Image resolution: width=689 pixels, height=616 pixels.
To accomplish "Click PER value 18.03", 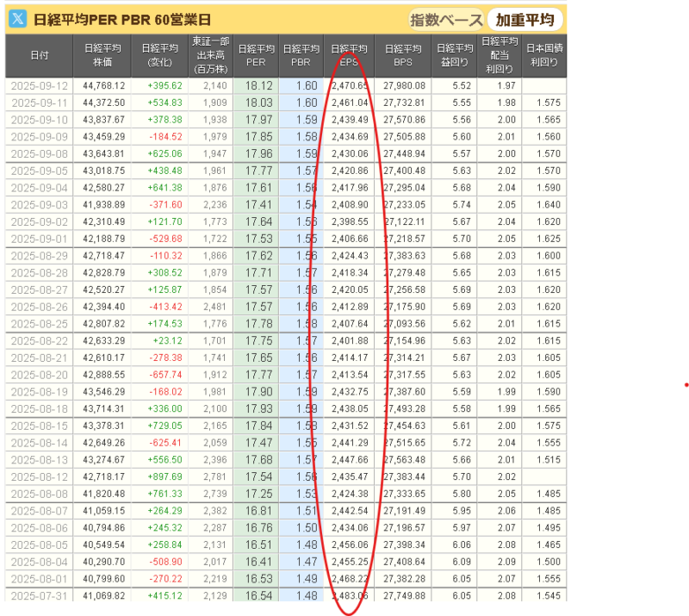I will click(259, 103).
